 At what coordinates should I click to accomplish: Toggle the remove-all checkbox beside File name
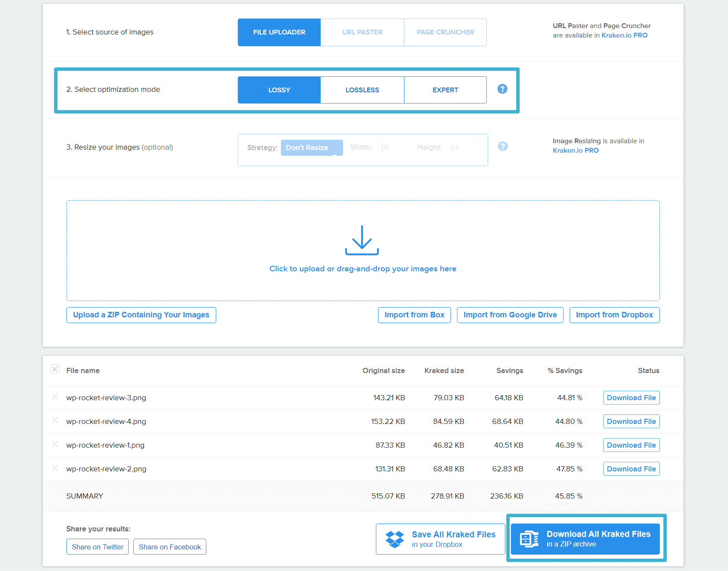(x=55, y=370)
